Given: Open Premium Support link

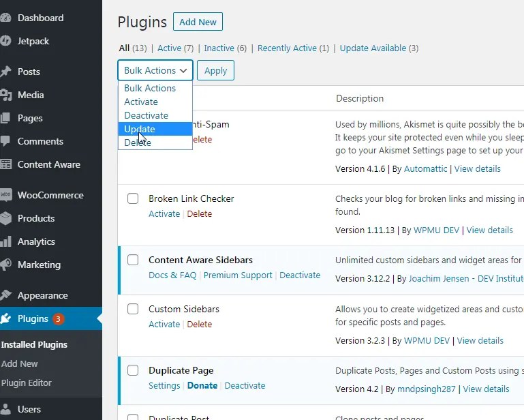Looking at the screenshot, I should click(238, 275).
